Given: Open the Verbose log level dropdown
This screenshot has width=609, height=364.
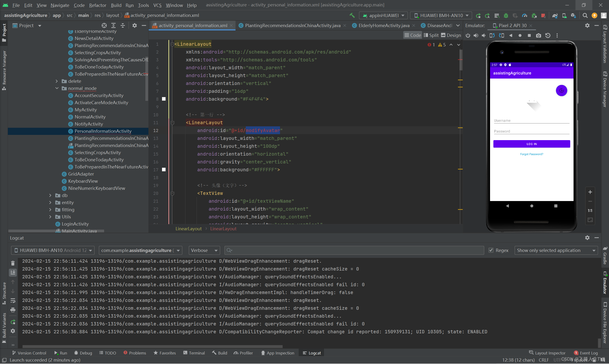Looking at the screenshot, I should point(204,250).
